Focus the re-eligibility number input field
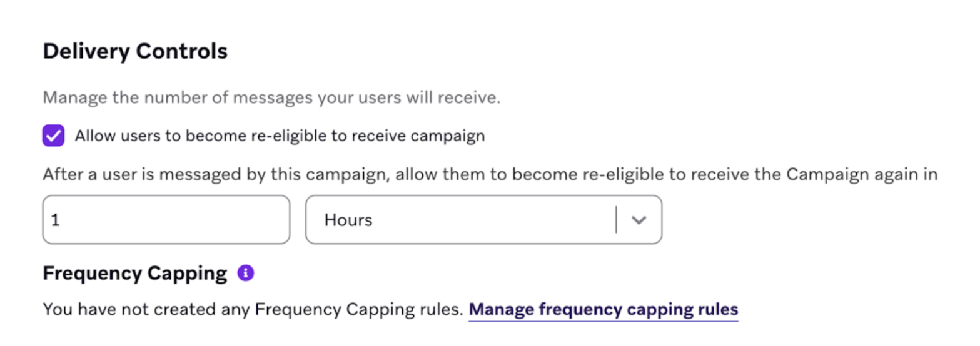This screenshot has height=346, width=980. 166,220
